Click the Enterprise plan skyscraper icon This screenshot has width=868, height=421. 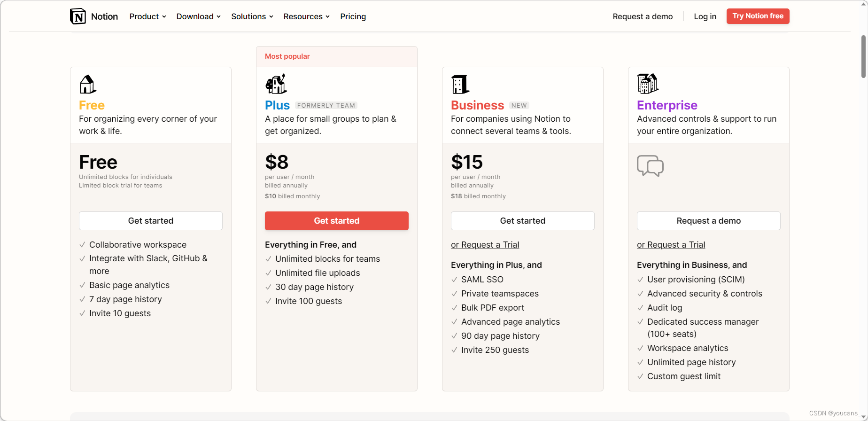(648, 84)
